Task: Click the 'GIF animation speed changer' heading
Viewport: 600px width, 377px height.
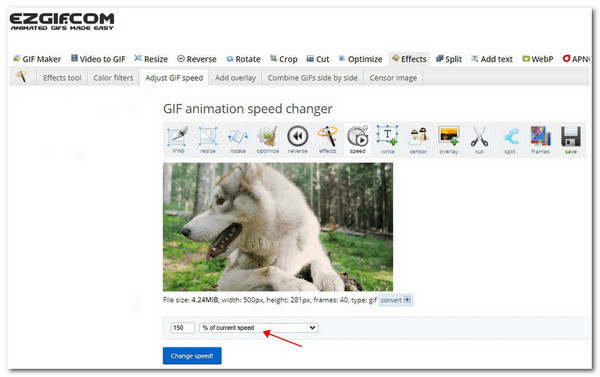Action: pos(248,109)
